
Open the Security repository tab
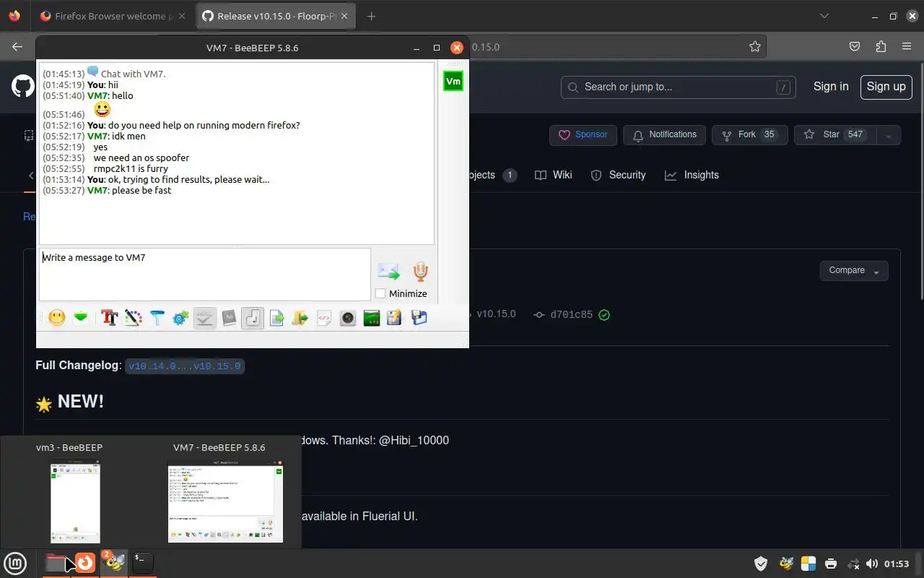tap(618, 175)
